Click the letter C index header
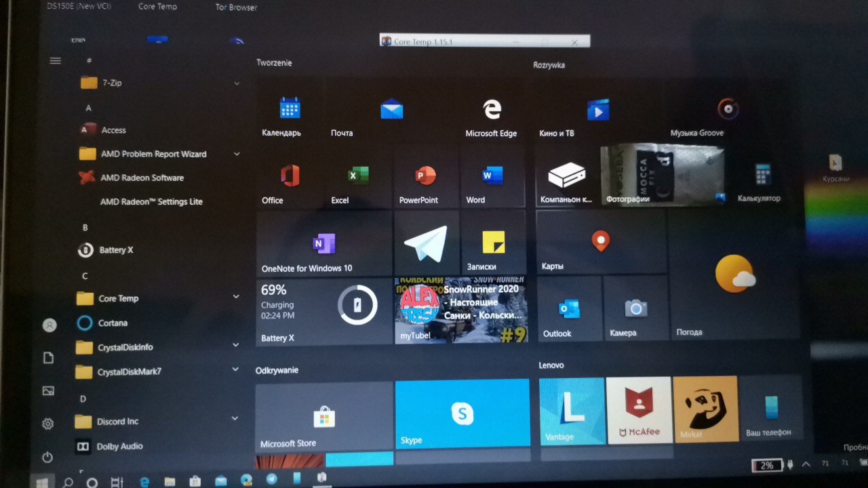This screenshot has height=488, width=868. 85,276
